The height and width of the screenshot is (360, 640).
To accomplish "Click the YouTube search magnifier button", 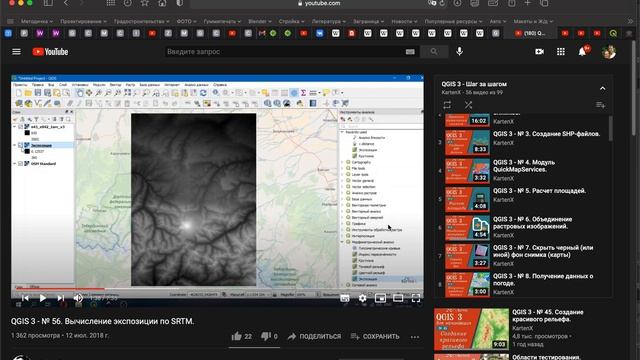I will pos(433,52).
